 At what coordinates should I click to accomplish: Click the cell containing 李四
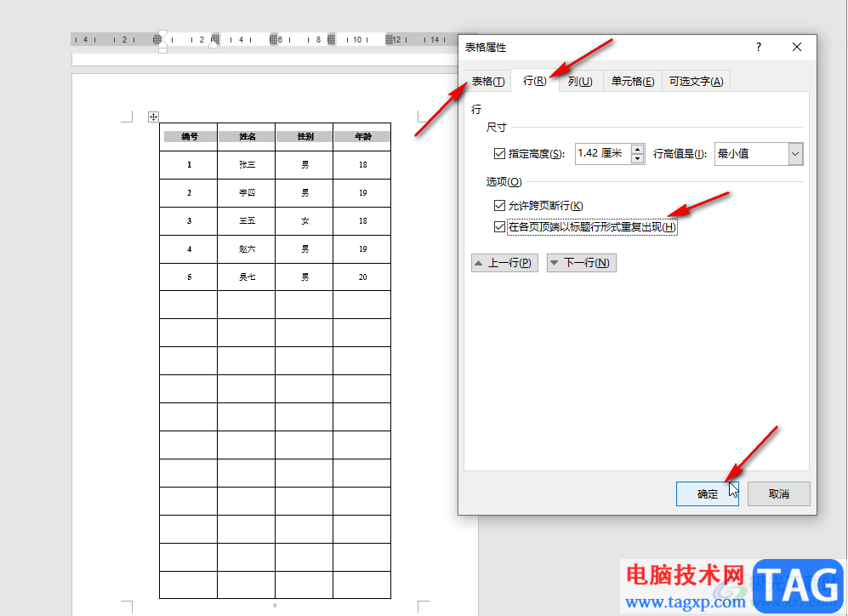(247, 193)
